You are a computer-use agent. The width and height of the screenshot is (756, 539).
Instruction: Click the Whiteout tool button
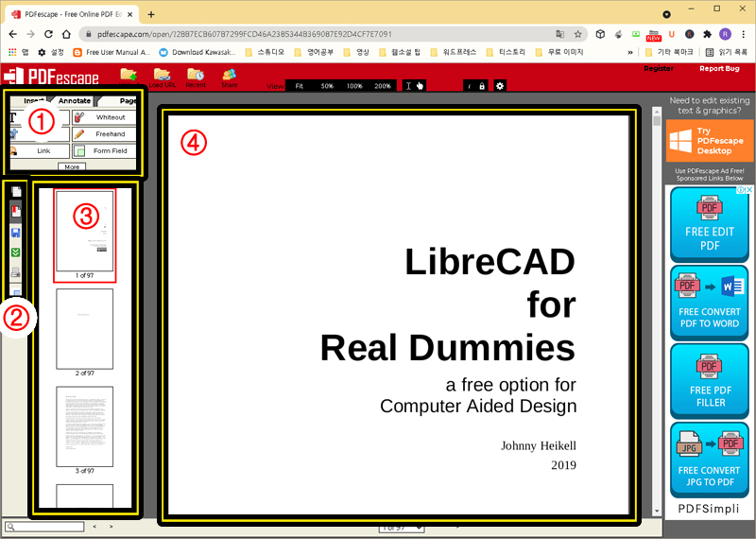click(x=104, y=117)
